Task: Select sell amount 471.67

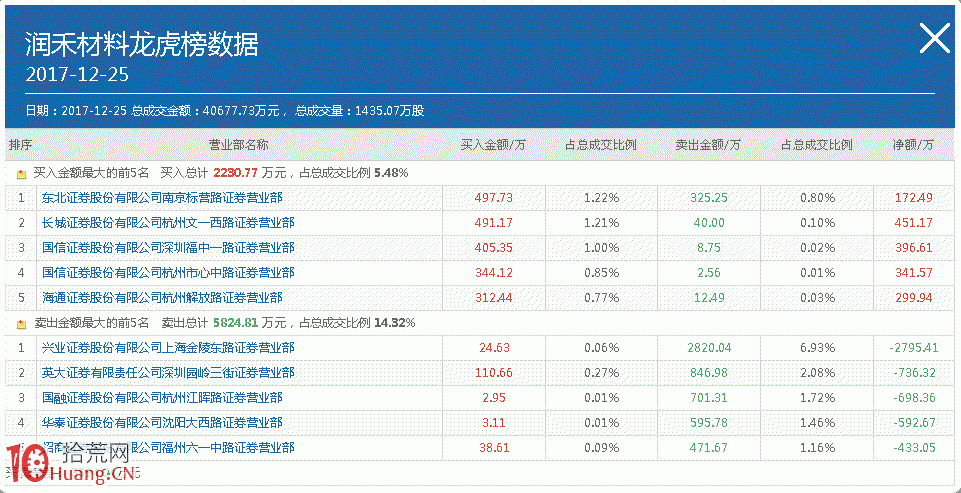Action: tap(708, 448)
